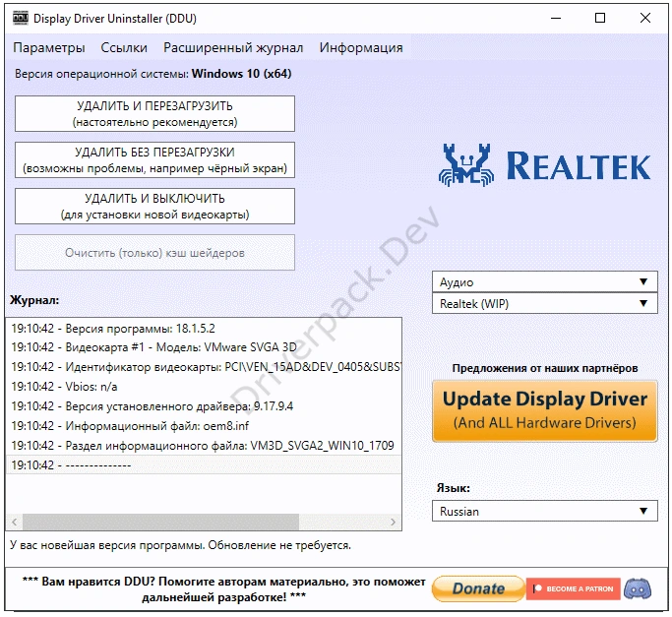Open the Параметры menu

(x=49, y=47)
